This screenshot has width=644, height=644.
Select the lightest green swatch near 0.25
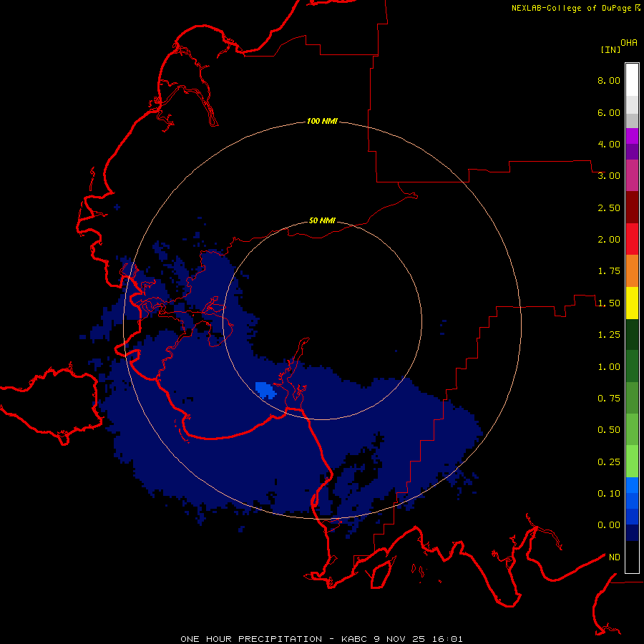[632, 462]
